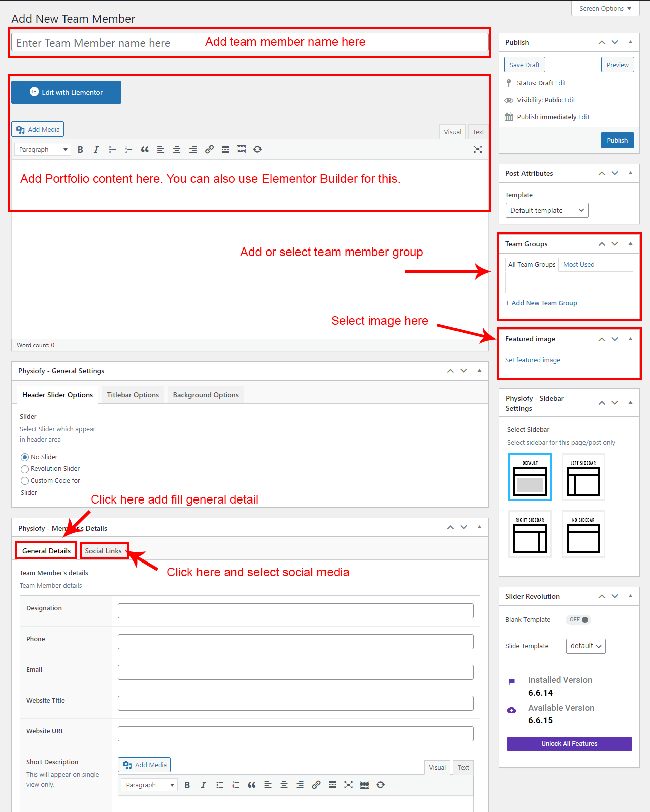Viewport: 650px width, 812px height.
Task: Select the Revolution Slider radio option
Action: pyautogui.click(x=25, y=469)
